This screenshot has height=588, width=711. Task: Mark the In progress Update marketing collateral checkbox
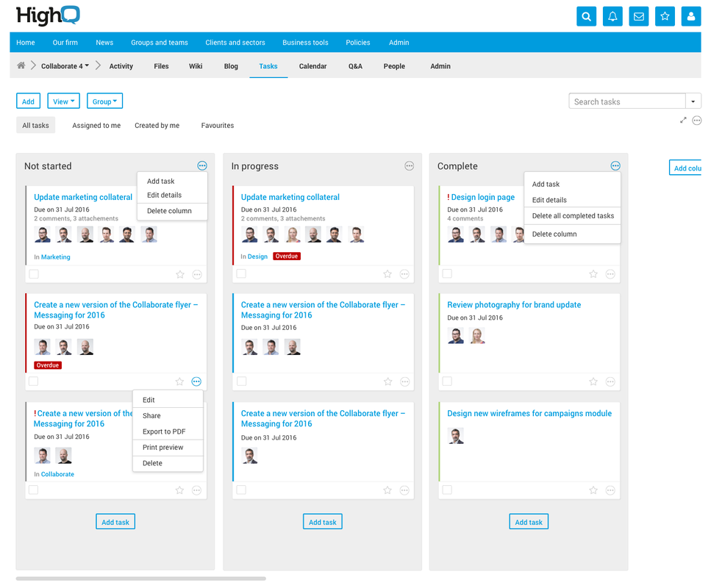click(x=241, y=274)
